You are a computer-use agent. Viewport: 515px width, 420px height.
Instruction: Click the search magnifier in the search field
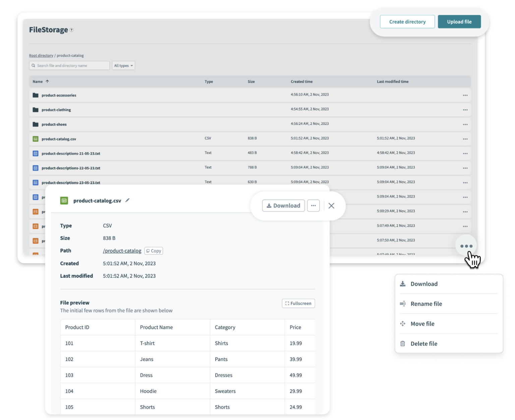(x=34, y=65)
